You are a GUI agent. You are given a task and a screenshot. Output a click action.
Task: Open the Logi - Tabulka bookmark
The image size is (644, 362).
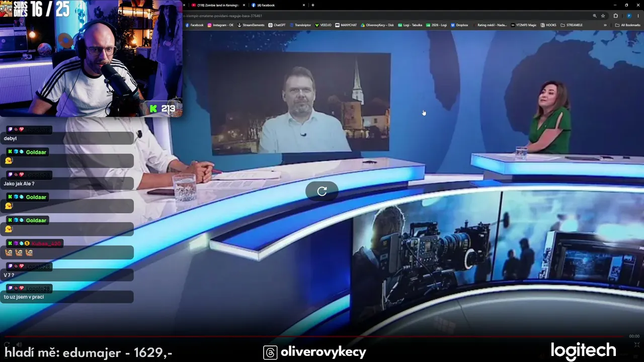410,25
